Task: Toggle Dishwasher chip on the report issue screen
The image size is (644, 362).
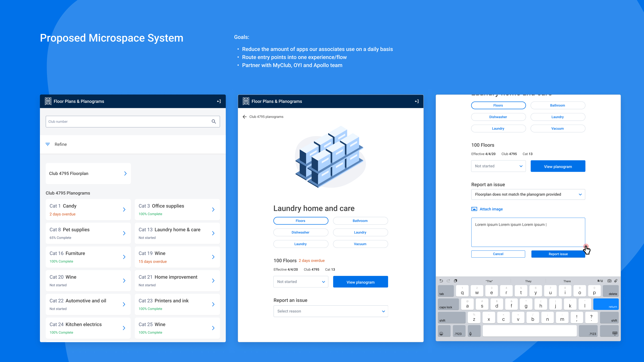Action: 498,117
